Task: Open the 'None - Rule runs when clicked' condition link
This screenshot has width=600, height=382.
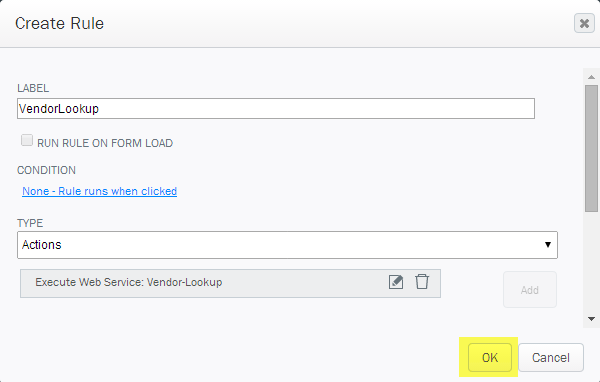Action: [99, 191]
